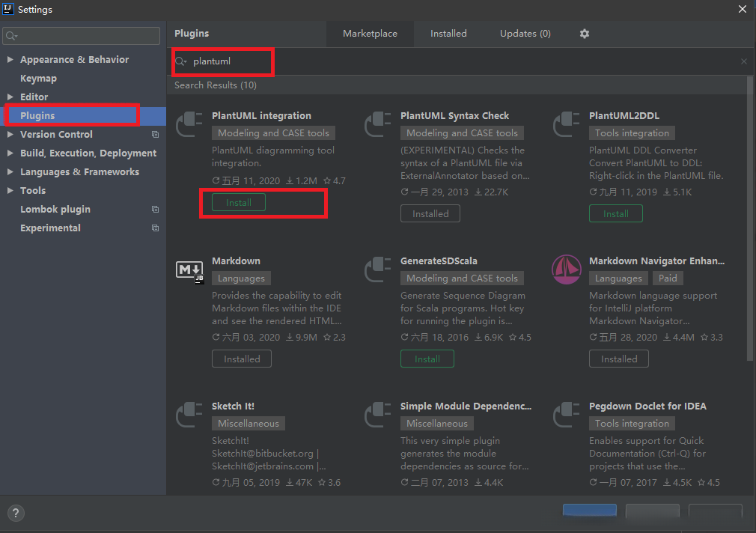756x533 pixels.
Task: Click the Simple Module Dependency plugin icon
Action: click(x=377, y=415)
